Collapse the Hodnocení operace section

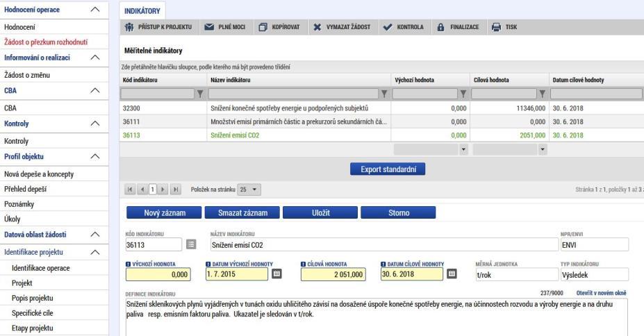[95, 10]
